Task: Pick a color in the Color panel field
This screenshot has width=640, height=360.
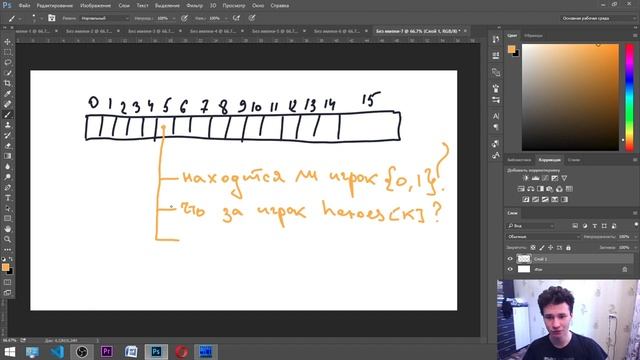Action: point(570,97)
